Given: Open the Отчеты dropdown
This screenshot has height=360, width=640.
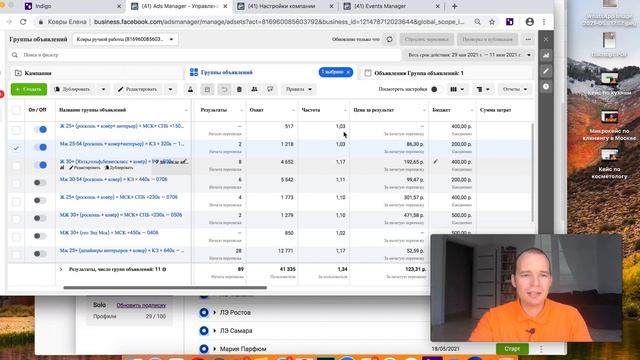Looking at the screenshot, I should click(515, 89).
